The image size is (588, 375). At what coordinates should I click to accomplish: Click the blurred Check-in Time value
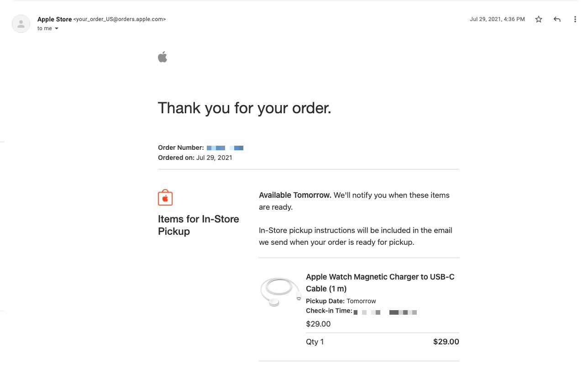[x=385, y=312]
